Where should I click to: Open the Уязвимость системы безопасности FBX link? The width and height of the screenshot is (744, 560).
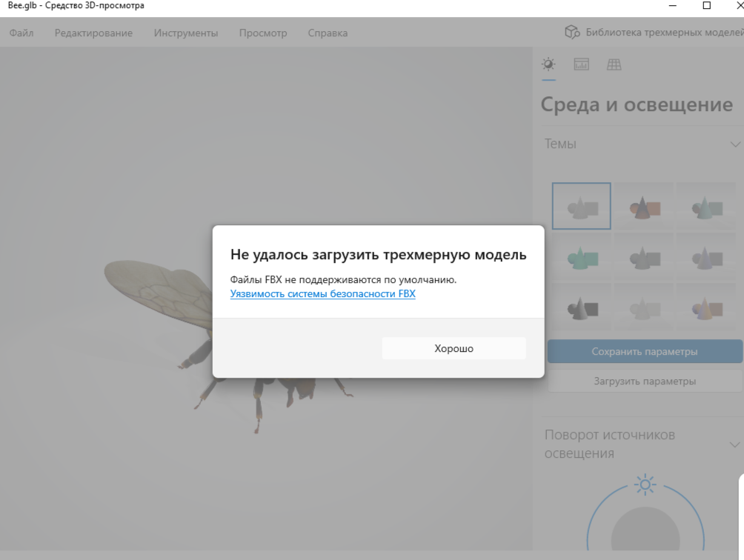pyautogui.click(x=322, y=293)
